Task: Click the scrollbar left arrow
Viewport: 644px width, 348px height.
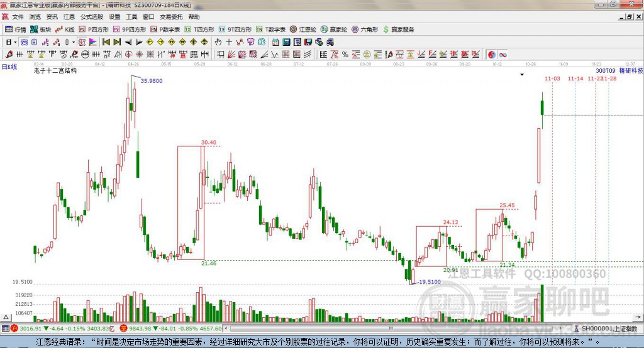Action: (x=226, y=329)
